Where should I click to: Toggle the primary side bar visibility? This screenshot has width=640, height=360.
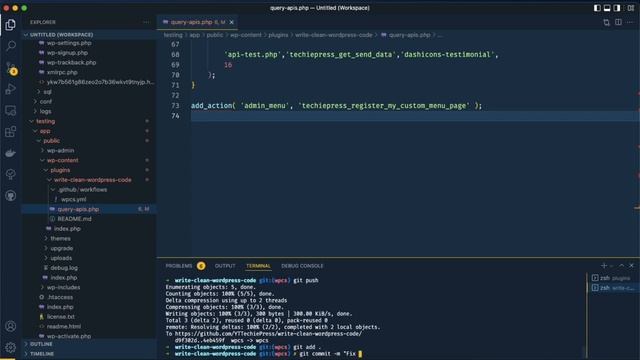(597, 8)
